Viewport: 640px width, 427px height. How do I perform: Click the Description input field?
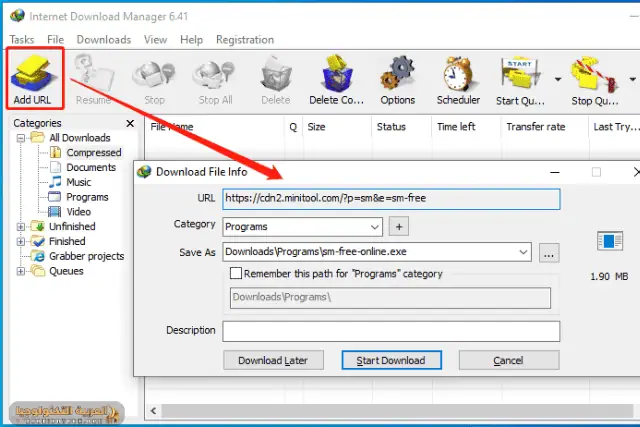coord(391,331)
